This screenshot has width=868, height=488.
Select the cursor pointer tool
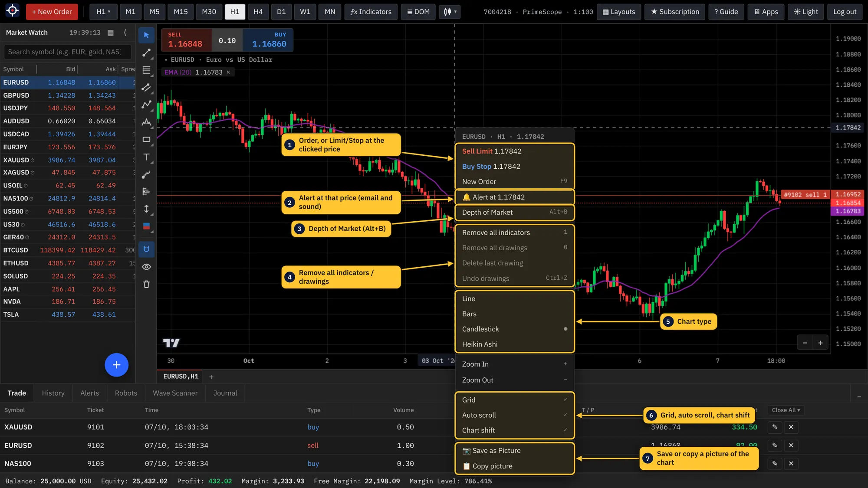(x=146, y=35)
